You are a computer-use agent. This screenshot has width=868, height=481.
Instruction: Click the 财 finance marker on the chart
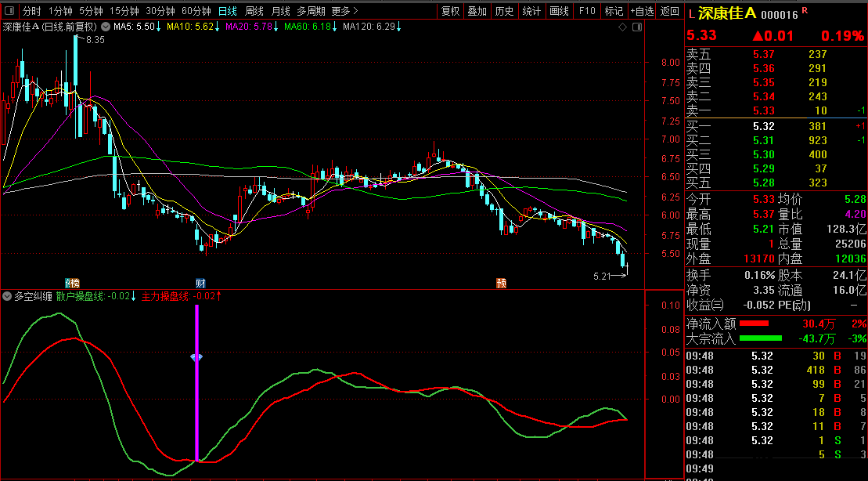pos(200,283)
